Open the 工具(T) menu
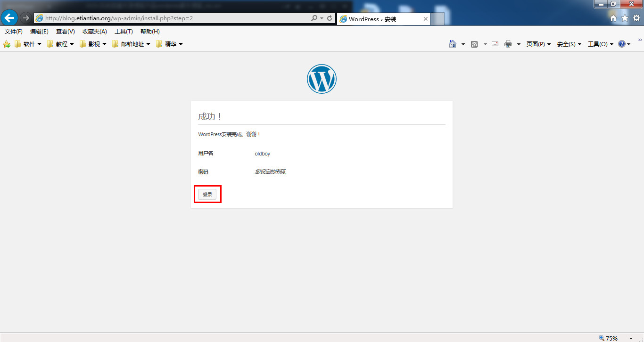644x342 pixels. click(124, 32)
